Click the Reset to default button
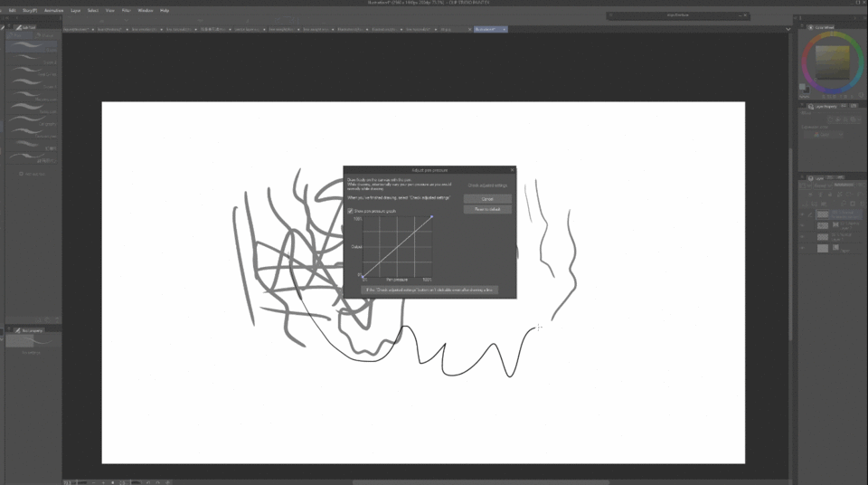 [x=487, y=210]
